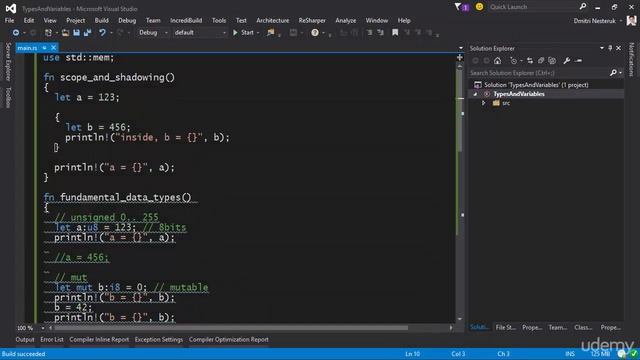Close the main.rs editor tab
The width and height of the screenshot is (640, 360).
pos(53,48)
